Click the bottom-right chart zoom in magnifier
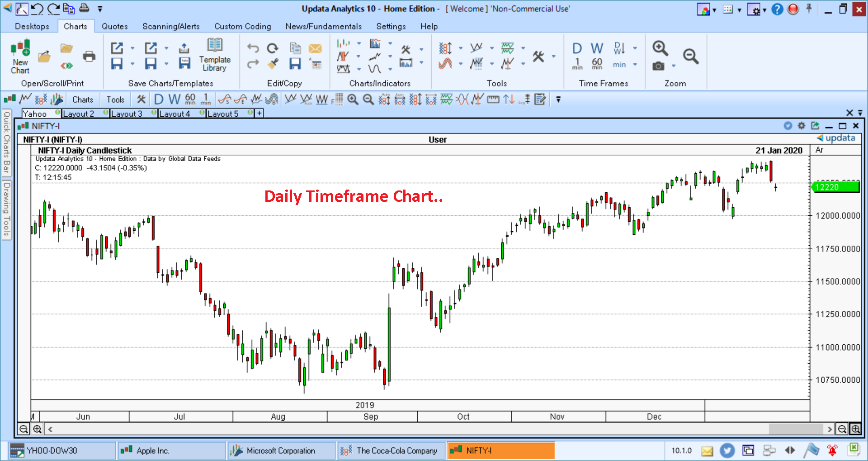The width and height of the screenshot is (868, 461). point(855,429)
